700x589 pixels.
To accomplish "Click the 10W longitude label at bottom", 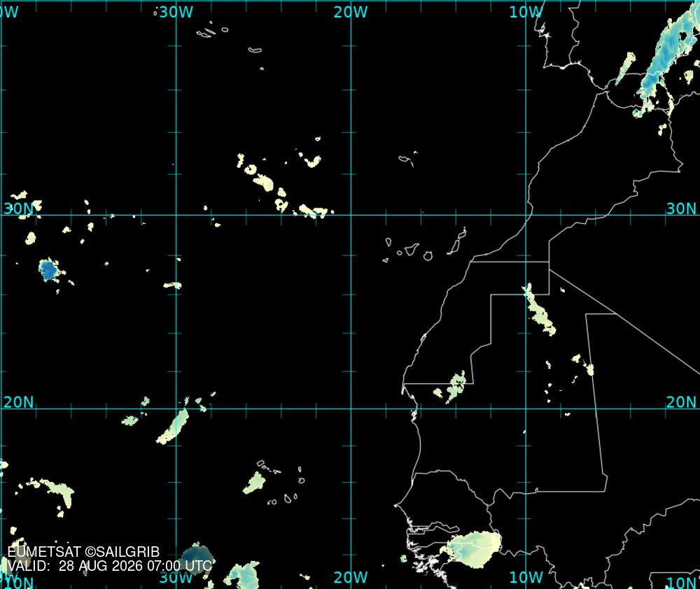I will (526, 577).
